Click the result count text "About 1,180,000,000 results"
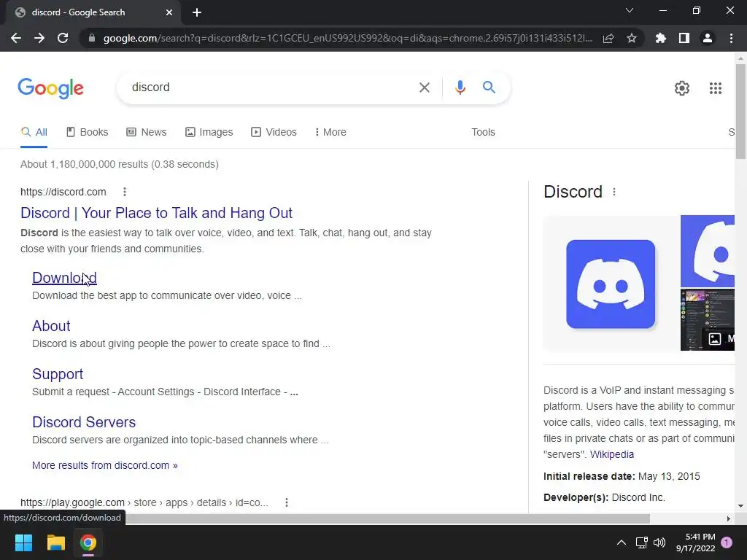The image size is (747, 560). point(85,164)
